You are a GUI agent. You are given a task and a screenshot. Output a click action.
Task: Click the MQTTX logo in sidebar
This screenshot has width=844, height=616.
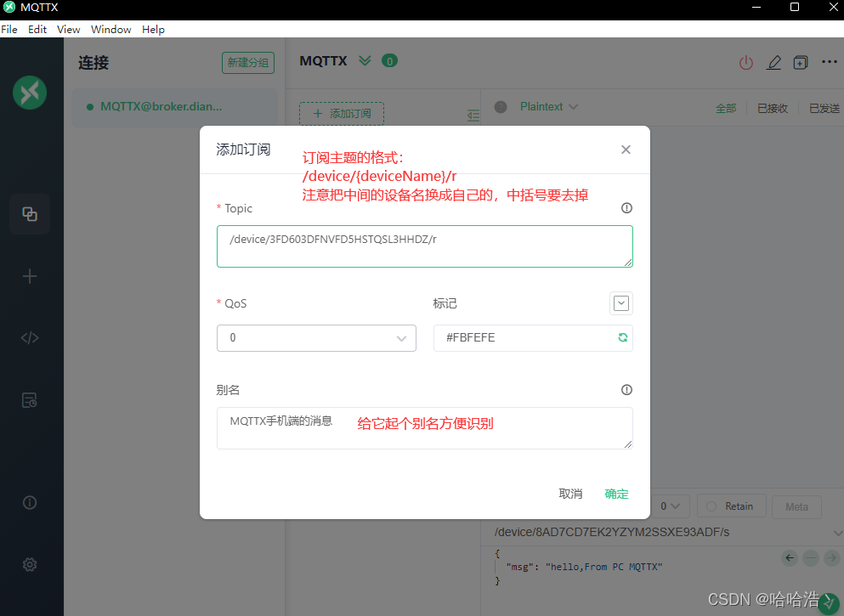coord(30,93)
